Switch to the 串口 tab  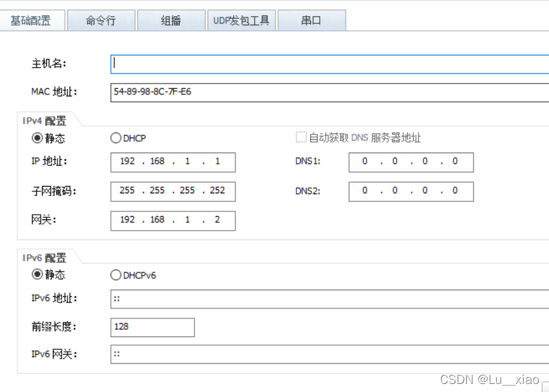pyautogui.click(x=312, y=20)
